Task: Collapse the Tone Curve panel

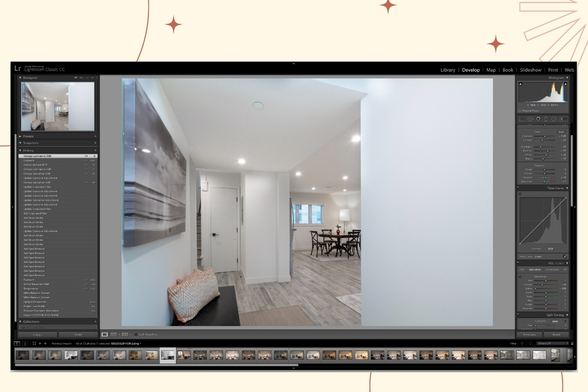Action: (567, 188)
